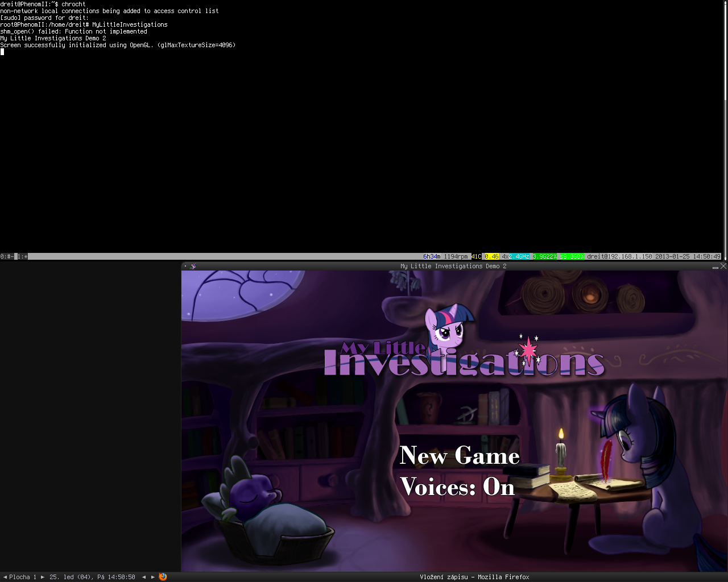The width and height of the screenshot is (728, 582).
Task: Click the terminal cursor block
Action: 2,52
